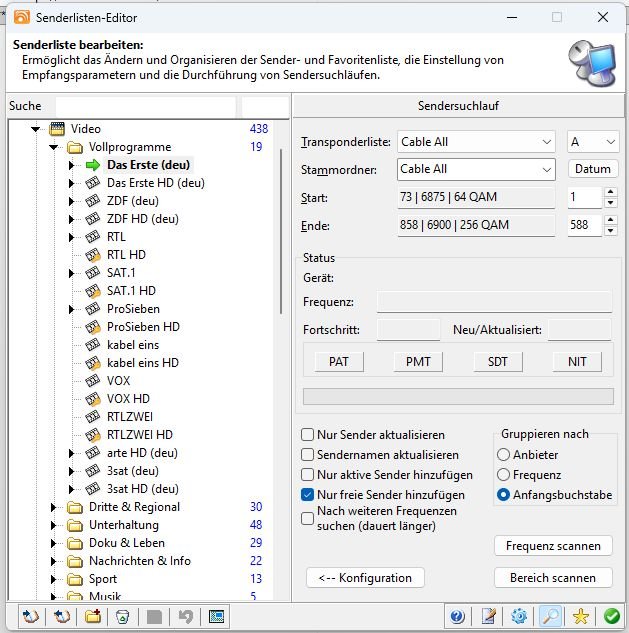Collapse the Video tree node
Screen dimensions: 629x633
pos(35,129)
